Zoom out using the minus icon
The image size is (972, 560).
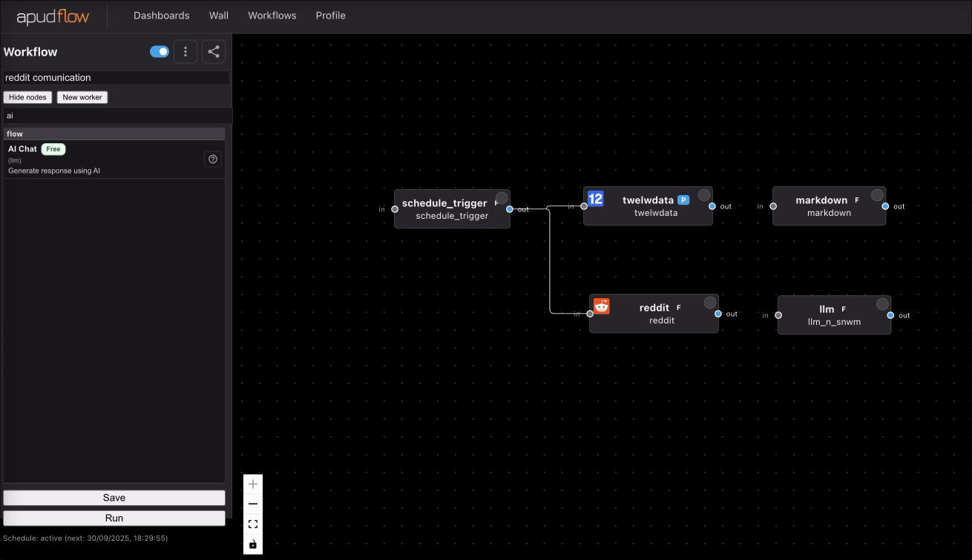coord(253,504)
